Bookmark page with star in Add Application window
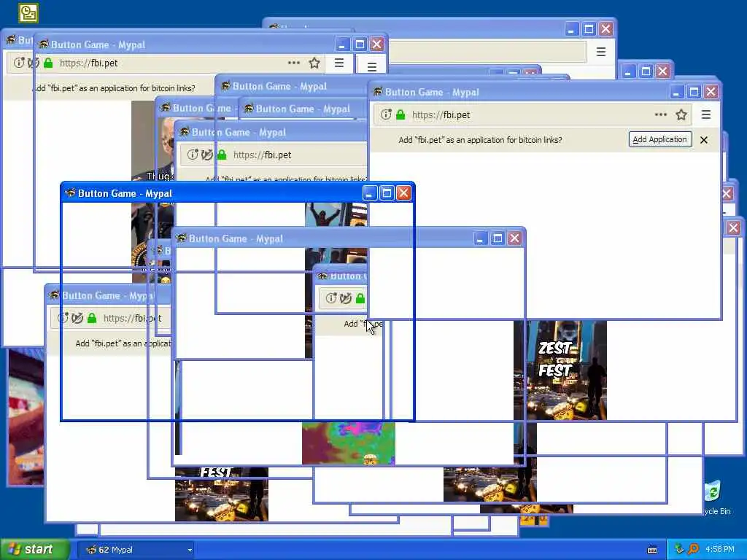The image size is (747, 560). point(681,114)
